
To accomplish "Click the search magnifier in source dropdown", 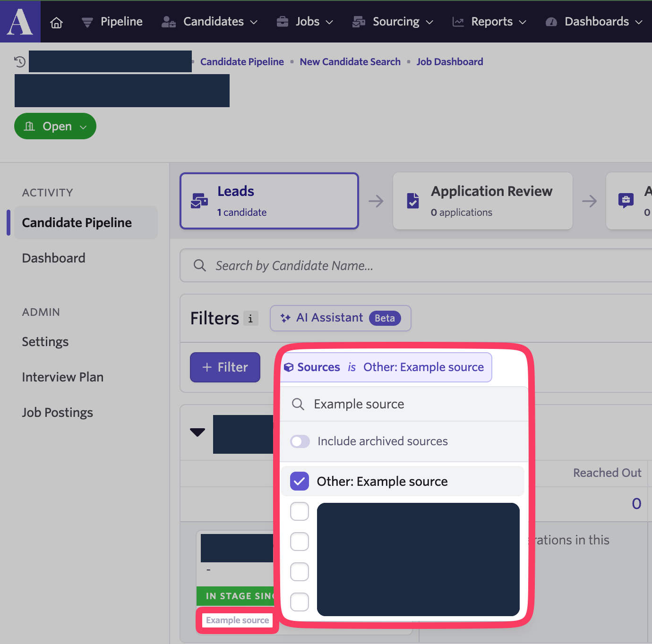I will (298, 404).
